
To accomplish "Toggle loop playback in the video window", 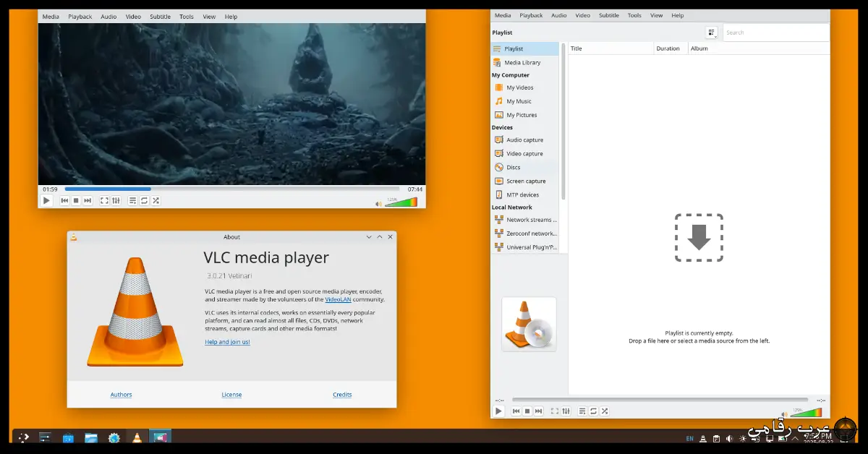I will [x=144, y=200].
